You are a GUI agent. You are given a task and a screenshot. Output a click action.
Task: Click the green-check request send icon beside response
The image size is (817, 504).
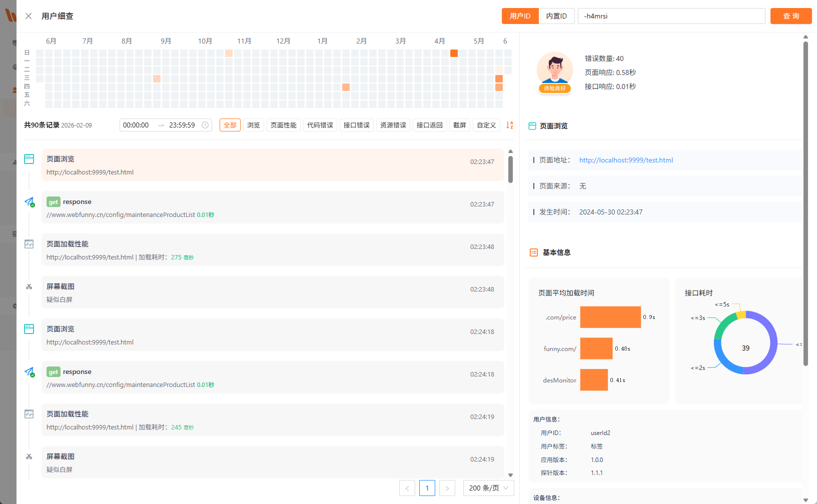[x=29, y=202]
